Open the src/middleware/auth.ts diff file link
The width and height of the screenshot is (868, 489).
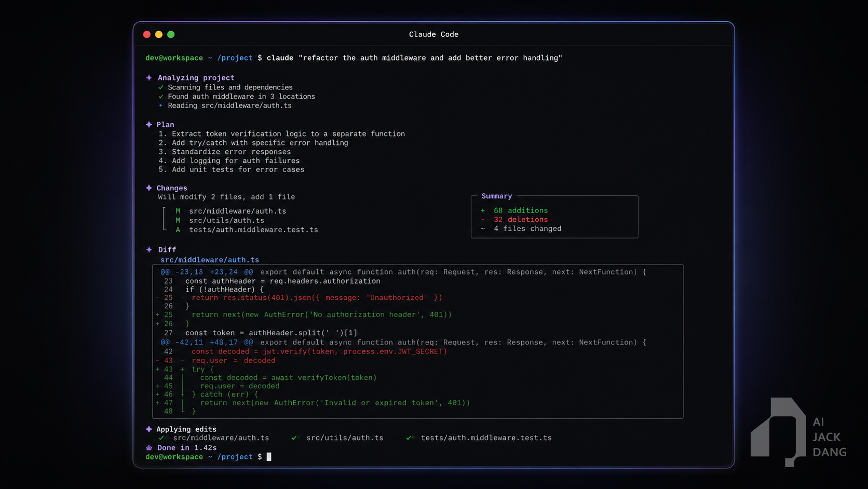pos(210,260)
